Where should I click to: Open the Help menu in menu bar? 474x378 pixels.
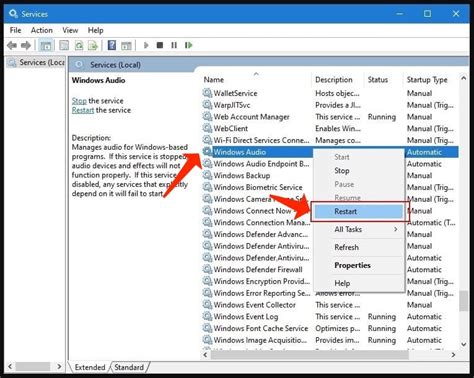click(95, 30)
